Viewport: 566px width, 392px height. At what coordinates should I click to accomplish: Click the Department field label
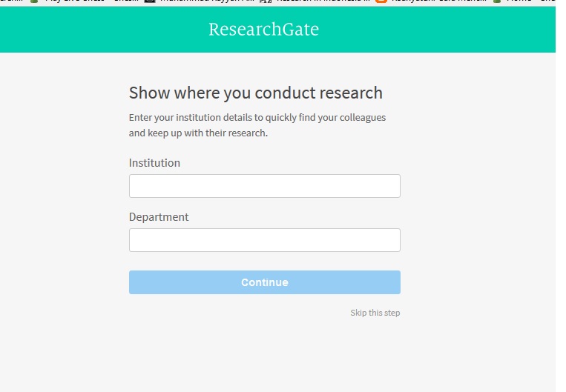[x=159, y=217]
